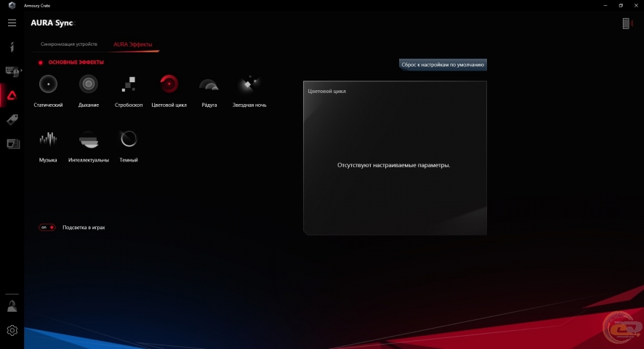Open the news panel icon in sidebar
The width and height of the screenshot is (644, 349).
point(13,144)
